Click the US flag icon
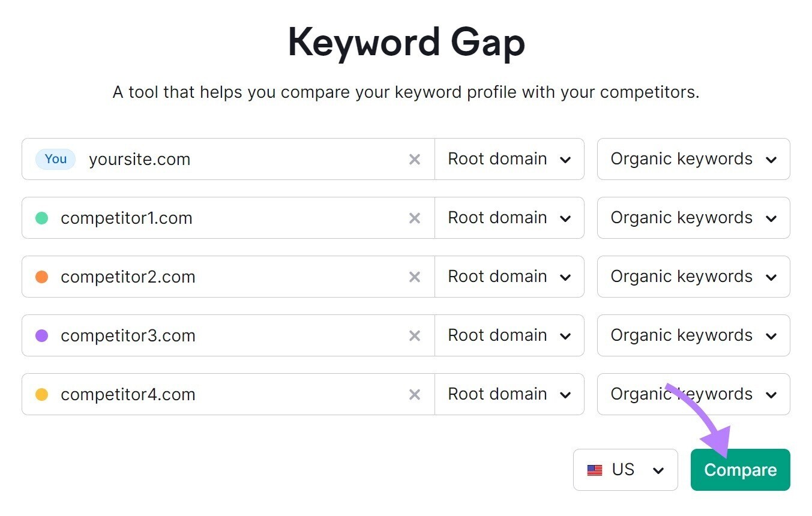The image size is (812, 516). click(595, 470)
